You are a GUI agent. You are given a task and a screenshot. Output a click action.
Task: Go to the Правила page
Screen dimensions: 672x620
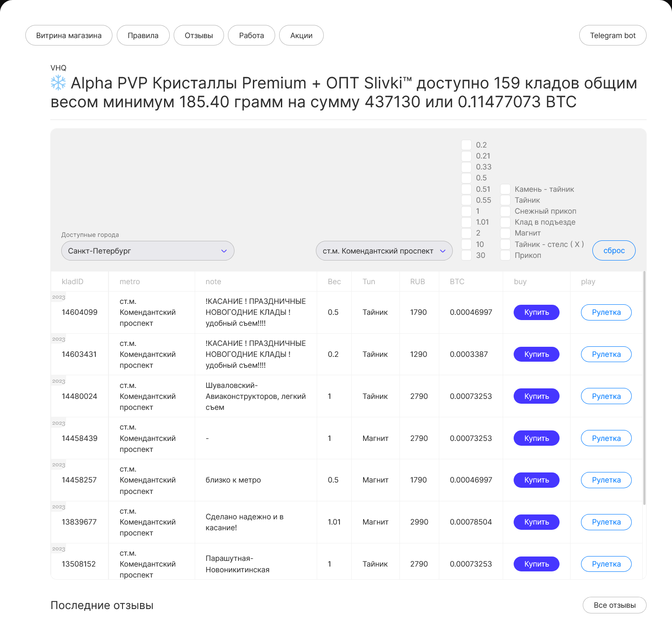[143, 35]
